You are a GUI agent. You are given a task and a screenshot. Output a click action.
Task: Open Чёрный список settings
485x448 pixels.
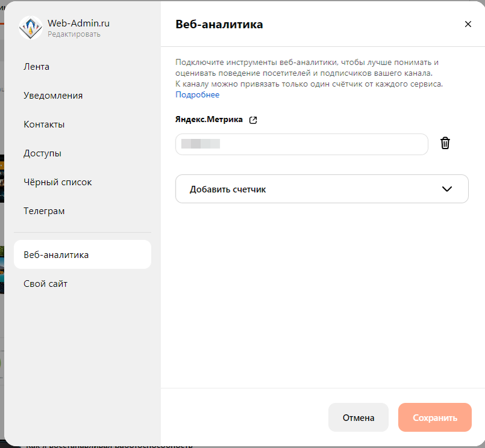point(58,182)
